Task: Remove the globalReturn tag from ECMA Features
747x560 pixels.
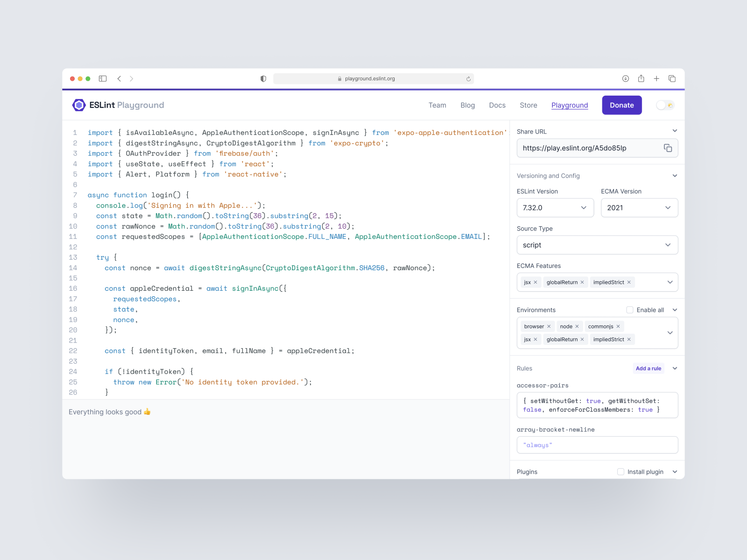Action: click(582, 282)
